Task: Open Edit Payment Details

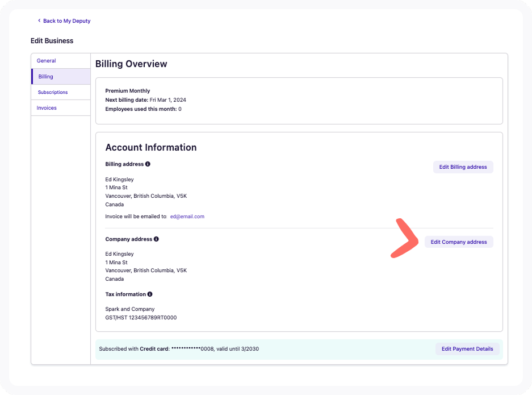Action: tap(467, 349)
